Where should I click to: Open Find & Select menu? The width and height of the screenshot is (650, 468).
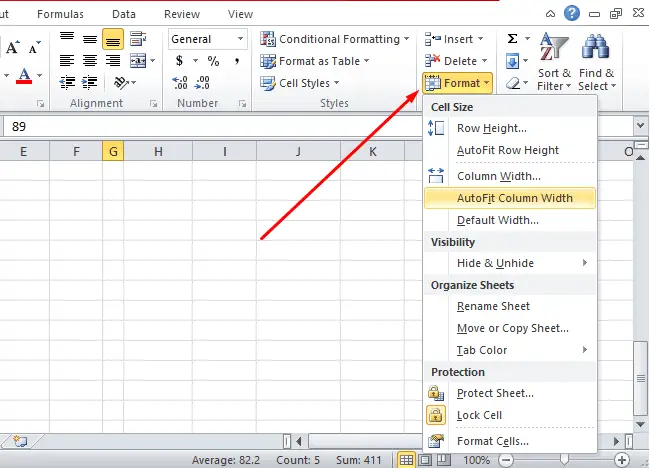click(597, 62)
